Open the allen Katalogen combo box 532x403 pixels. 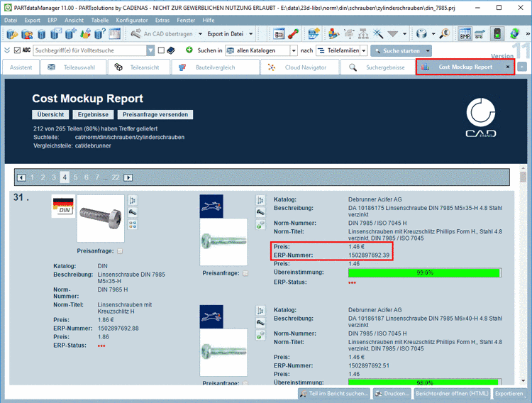click(x=262, y=50)
